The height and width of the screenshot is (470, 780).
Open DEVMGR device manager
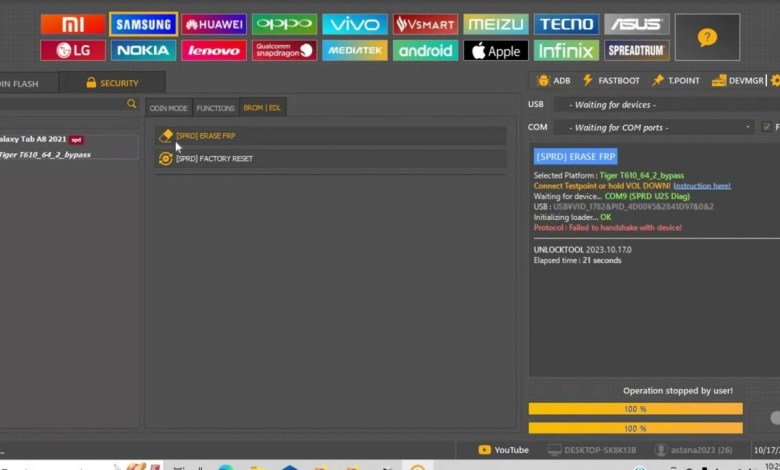tap(738, 81)
